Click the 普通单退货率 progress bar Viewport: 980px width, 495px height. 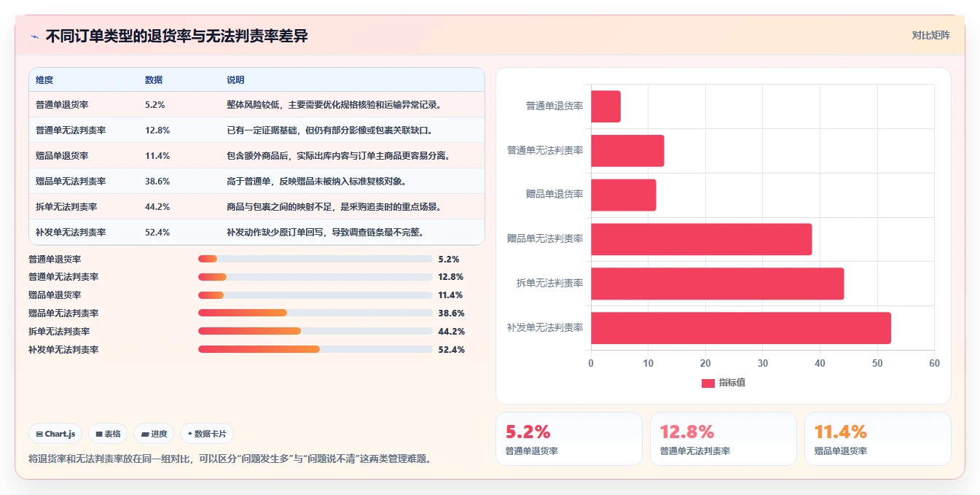click(x=315, y=259)
